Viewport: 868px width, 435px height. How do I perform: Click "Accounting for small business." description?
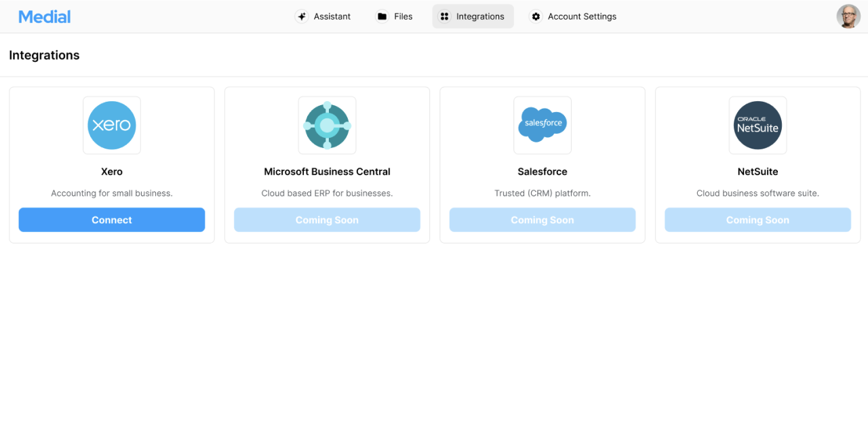tap(112, 193)
